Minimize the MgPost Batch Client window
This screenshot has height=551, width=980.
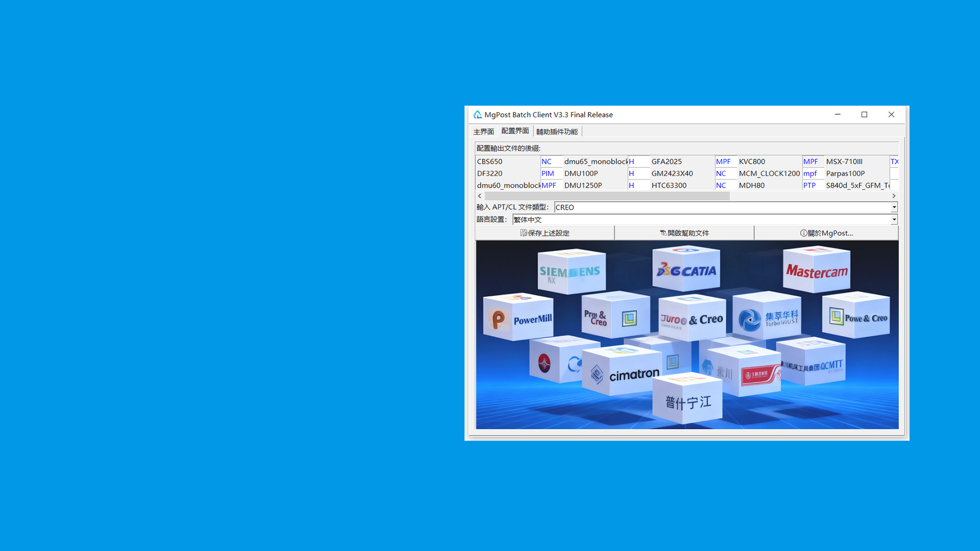click(x=838, y=115)
